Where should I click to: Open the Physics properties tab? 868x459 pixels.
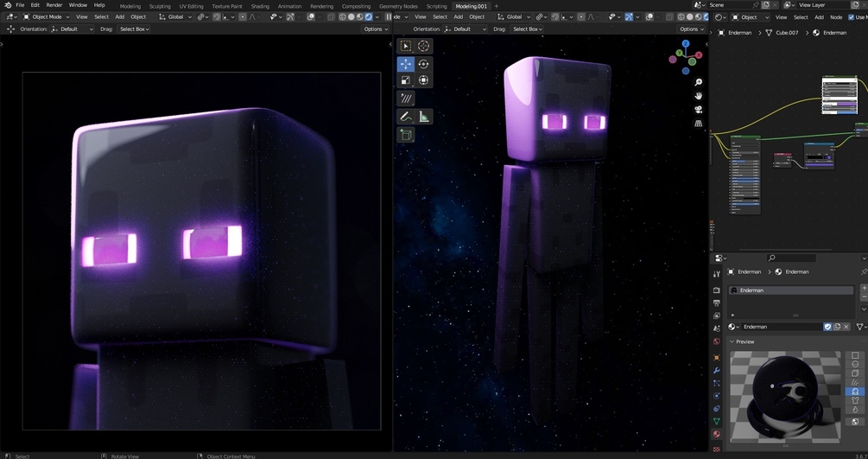717,396
